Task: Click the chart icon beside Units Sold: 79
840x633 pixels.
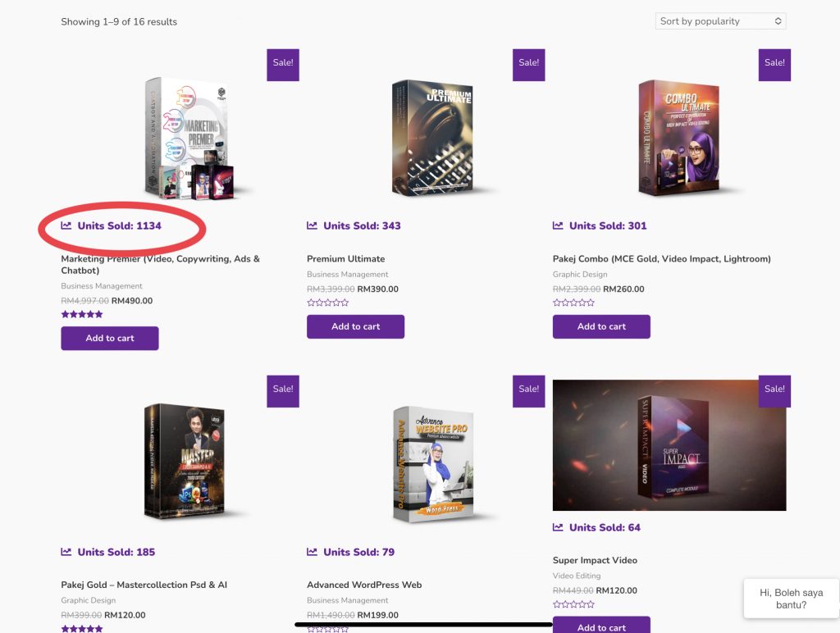Action: coord(313,552)
